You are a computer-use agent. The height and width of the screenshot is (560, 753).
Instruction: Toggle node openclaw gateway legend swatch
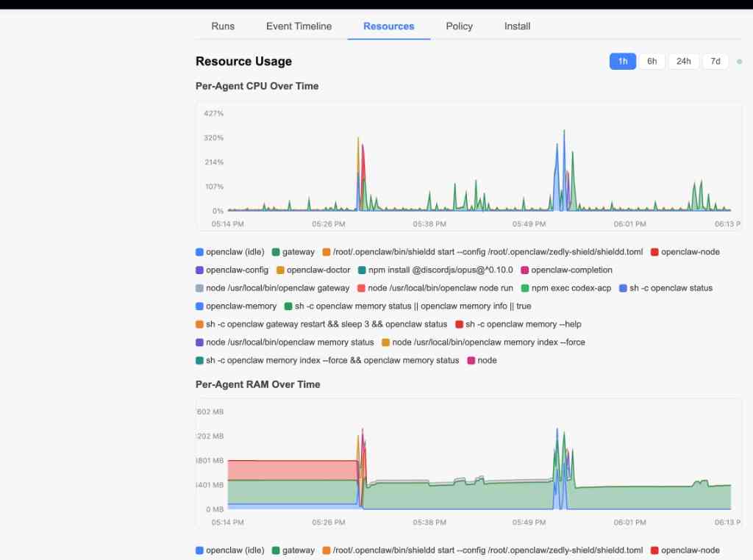(x=200, y=288)
